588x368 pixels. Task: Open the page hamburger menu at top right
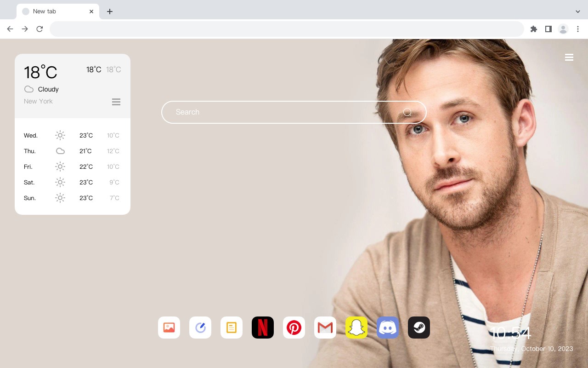coord(569,57)
